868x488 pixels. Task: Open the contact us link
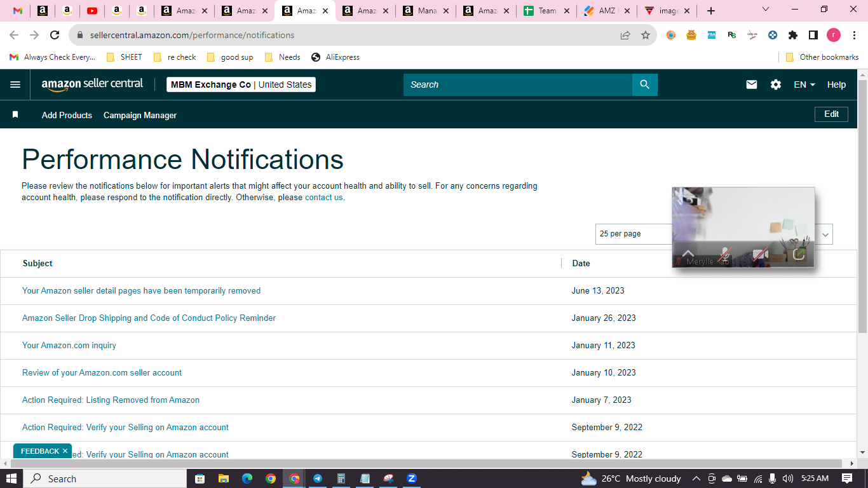pyautogui.click(x=325, y=198)
